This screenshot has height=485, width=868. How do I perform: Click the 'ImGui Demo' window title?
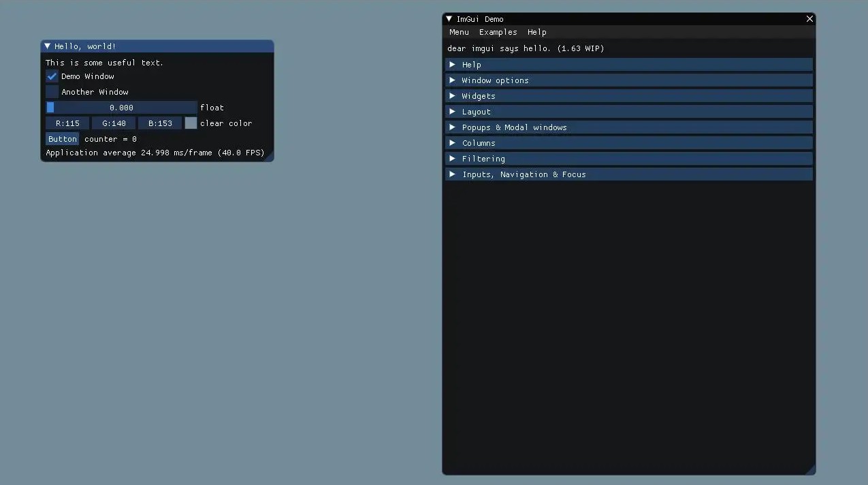click(480, 19)
